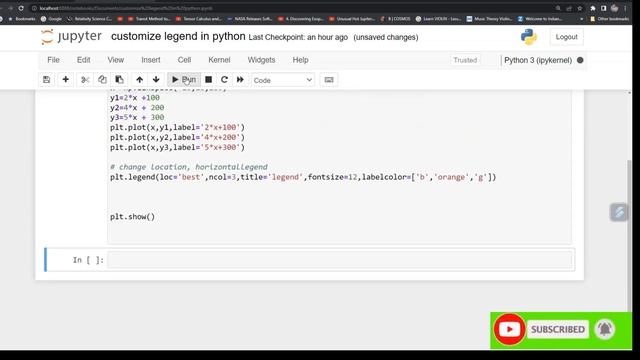640x360 pixels.
Task: Click the plt.show() line
Action: 132,217
